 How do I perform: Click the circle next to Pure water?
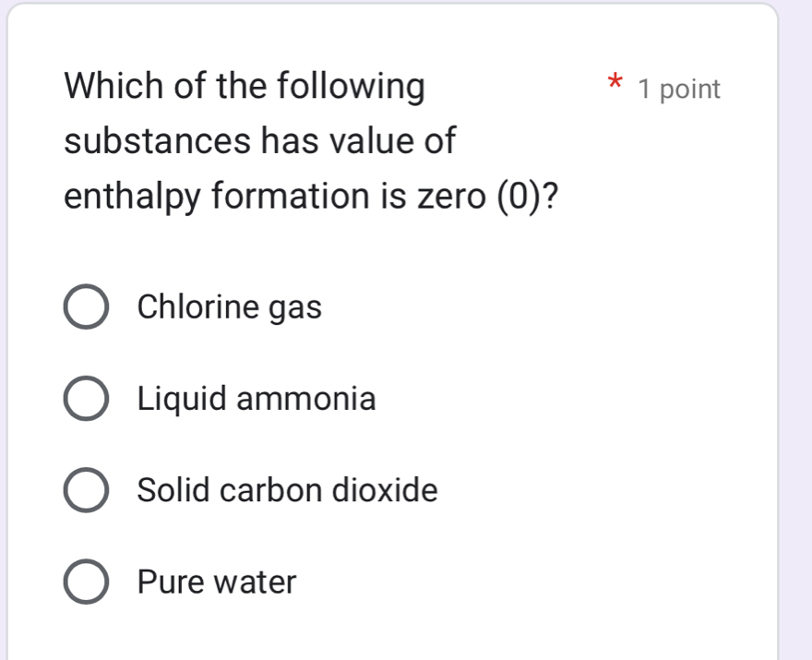[x=87, y=582]
